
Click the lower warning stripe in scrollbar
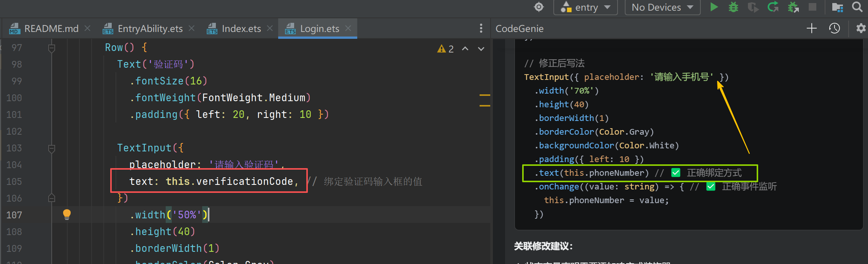[485, 106]
